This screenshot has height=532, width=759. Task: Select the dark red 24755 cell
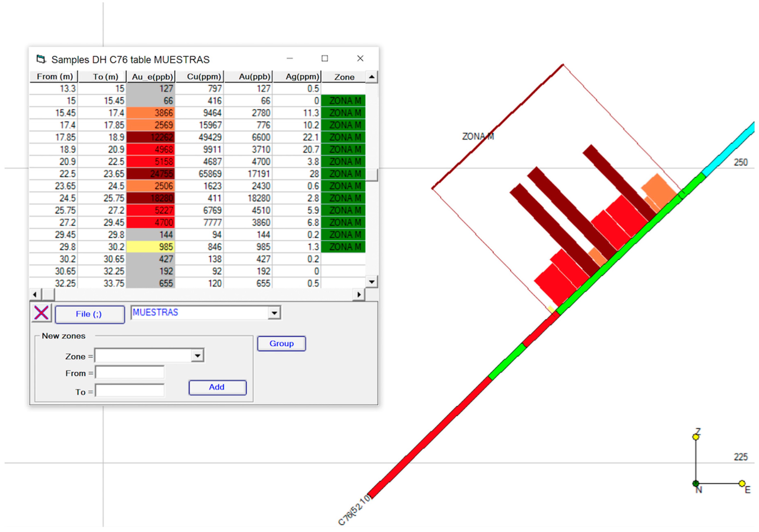(151, 174)
